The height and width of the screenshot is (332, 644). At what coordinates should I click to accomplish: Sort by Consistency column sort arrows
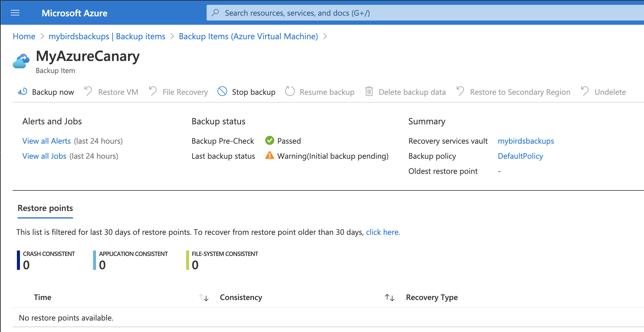point(390,298)
